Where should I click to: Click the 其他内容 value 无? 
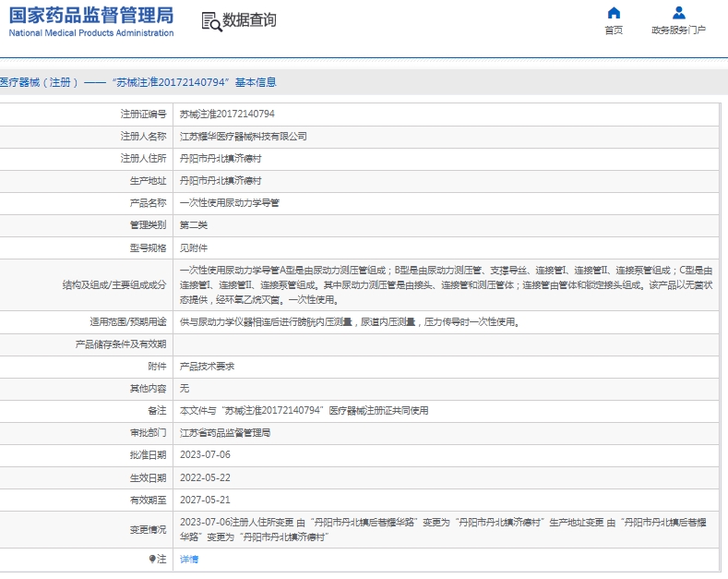tap(185, 389)
